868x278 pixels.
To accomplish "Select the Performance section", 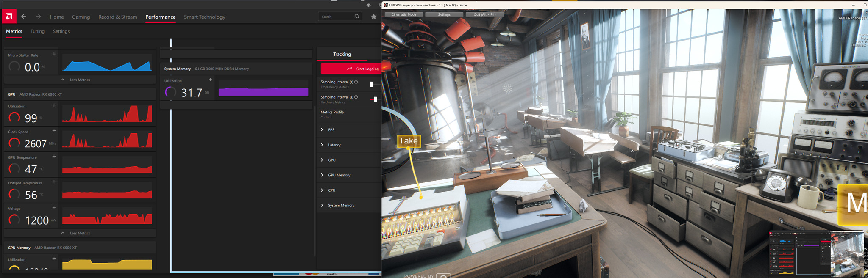I will tap(161, 17).
